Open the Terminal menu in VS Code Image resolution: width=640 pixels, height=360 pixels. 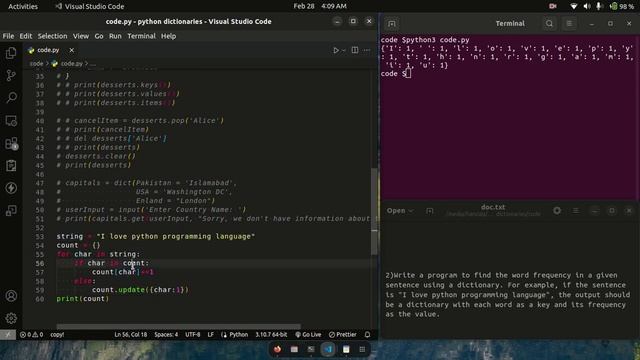(x=141, y=36)
